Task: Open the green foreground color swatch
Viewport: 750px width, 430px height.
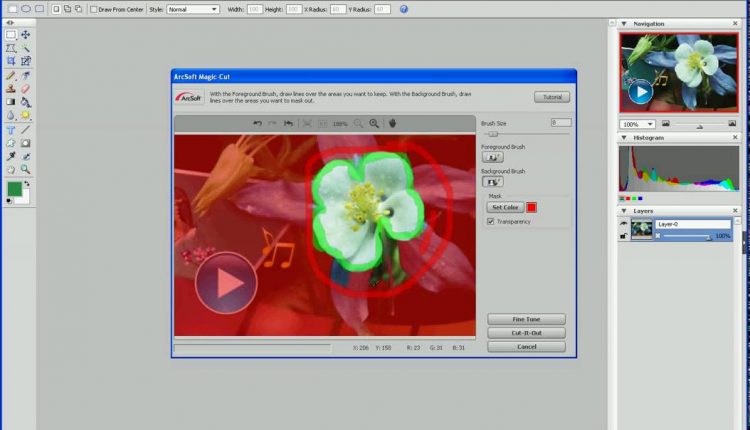Action: pos(14,189)
